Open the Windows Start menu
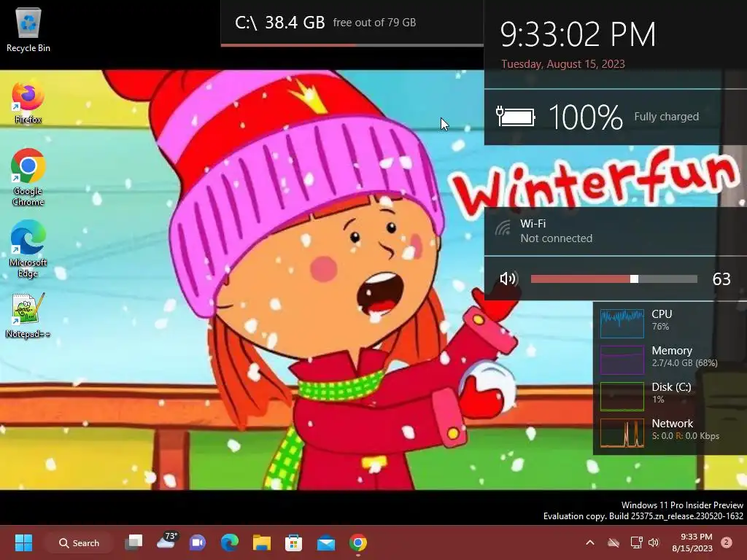This screenshot has height=560, width=747. coord(23,542)
